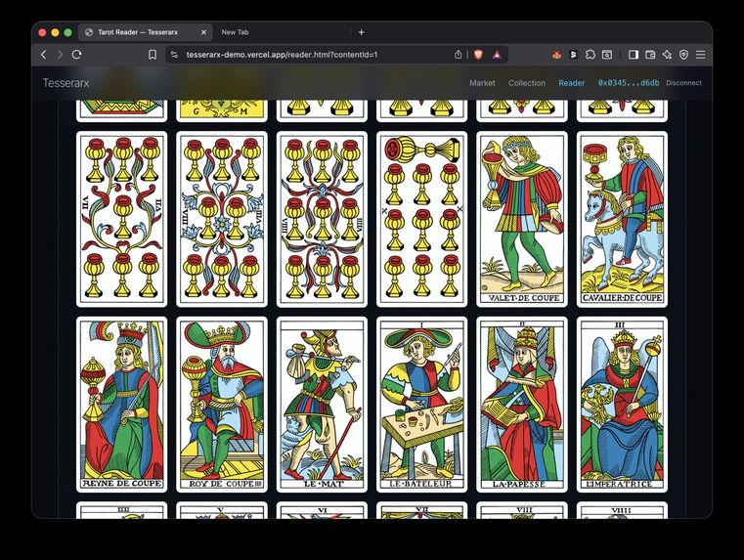Open the Reyne de Coupe card
This screenshot has width=744, height=560.
pos(122,405)
